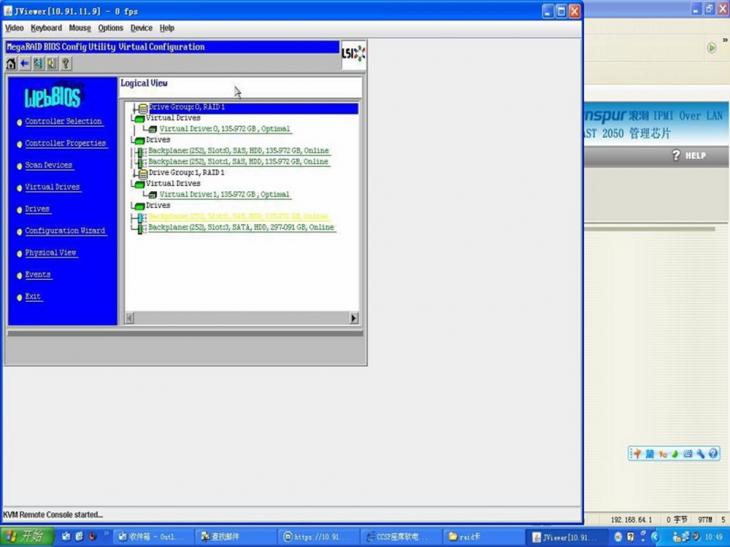This screenshot has width=730, height=547.
Task: Click the Drive Group 0 folder icon
Action: [x=143, y=107]
